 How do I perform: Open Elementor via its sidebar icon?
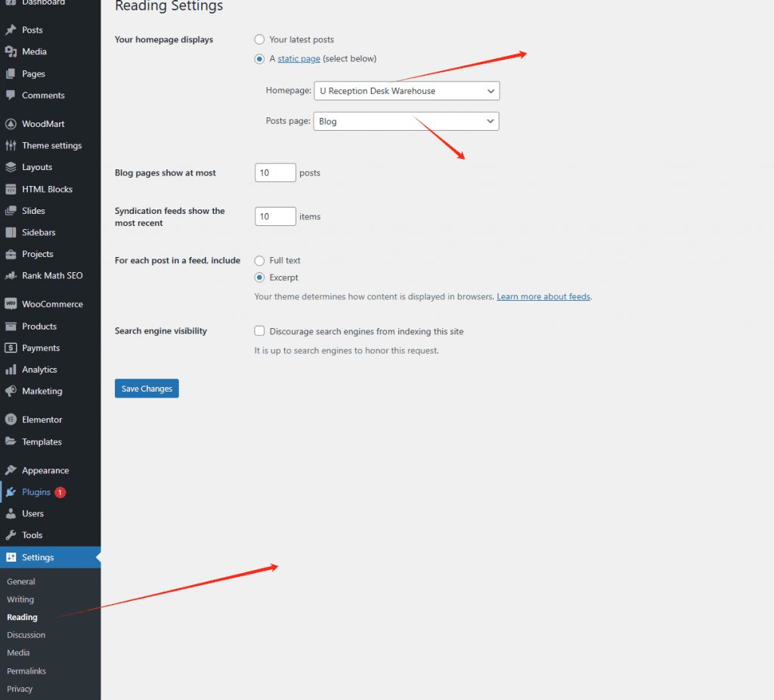click(x=11, y=420)
